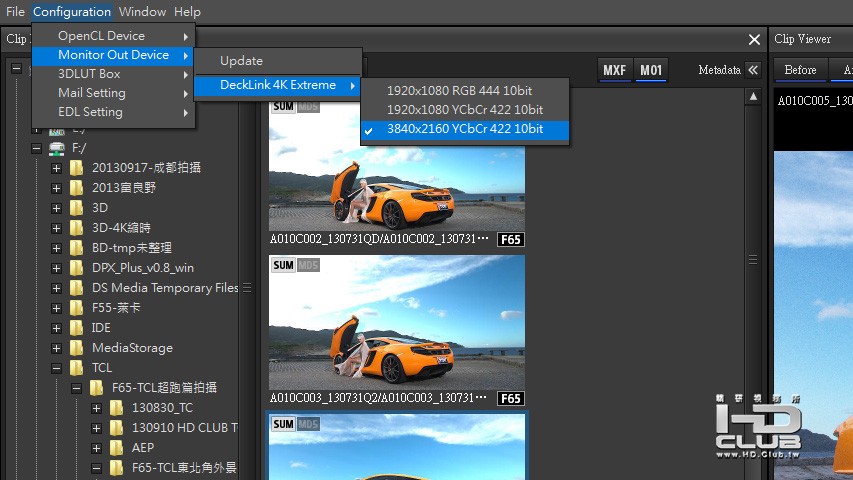Select the AEP folder icon
This screenshot has height=480, width=853.
point(116,448)
